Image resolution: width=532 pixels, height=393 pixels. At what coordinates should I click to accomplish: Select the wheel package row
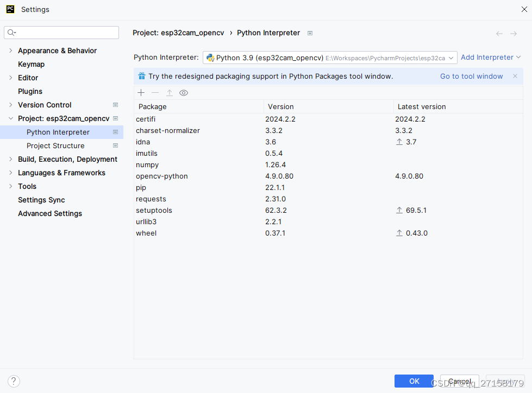(328, 233)
